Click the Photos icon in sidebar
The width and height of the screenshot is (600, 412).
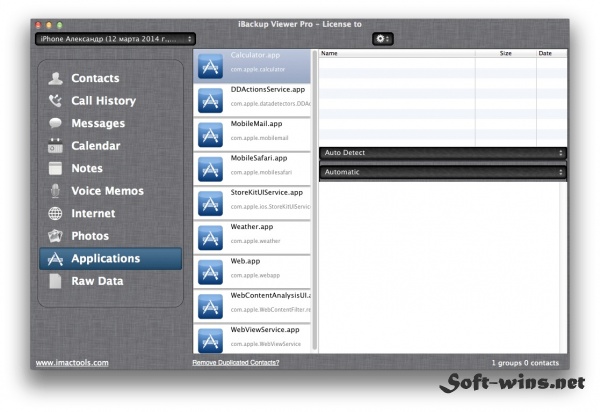click(x=55, y=236)
